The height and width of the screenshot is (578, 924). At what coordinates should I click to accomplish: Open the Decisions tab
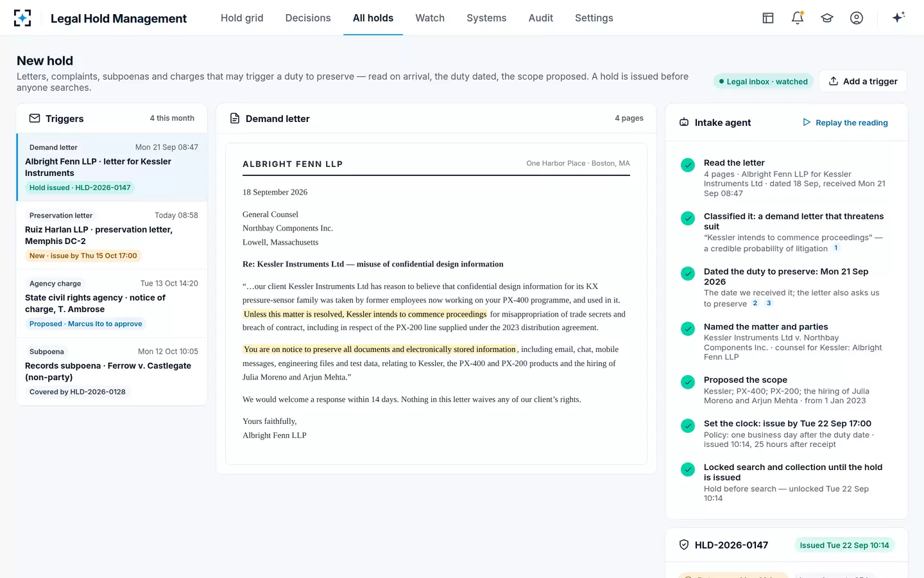pos(308,18)
